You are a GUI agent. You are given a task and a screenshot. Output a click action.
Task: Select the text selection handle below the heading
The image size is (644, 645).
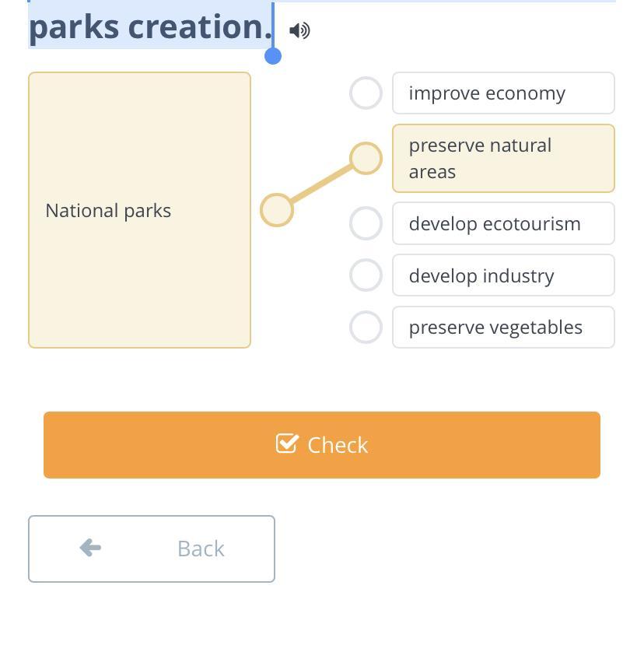click(x=273, y=56)
